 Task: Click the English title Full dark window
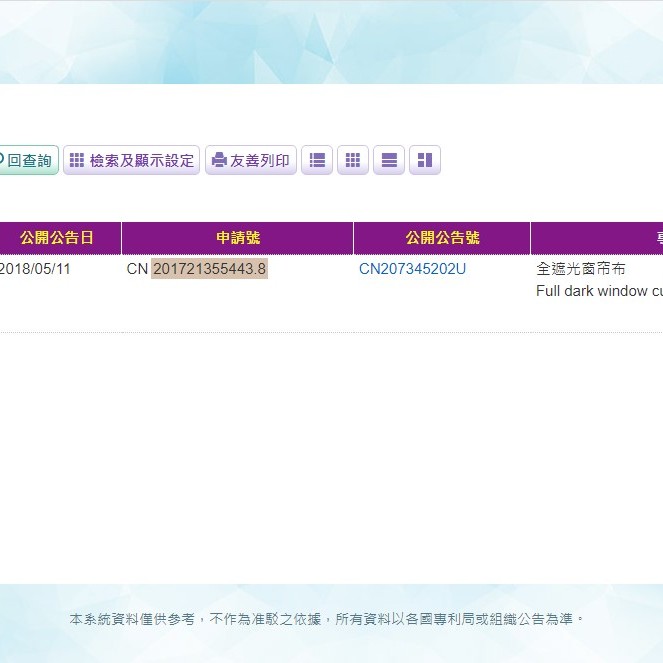pos(592,291)
